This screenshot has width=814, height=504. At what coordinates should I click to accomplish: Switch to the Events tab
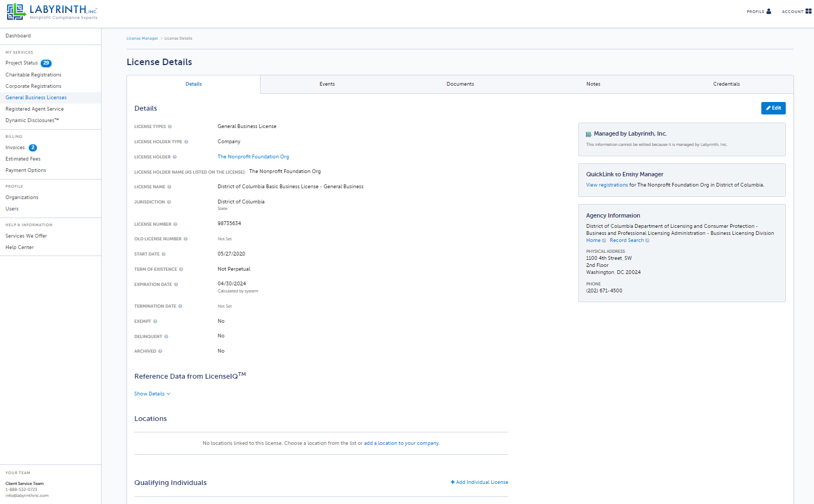click(x=327, y=84)
